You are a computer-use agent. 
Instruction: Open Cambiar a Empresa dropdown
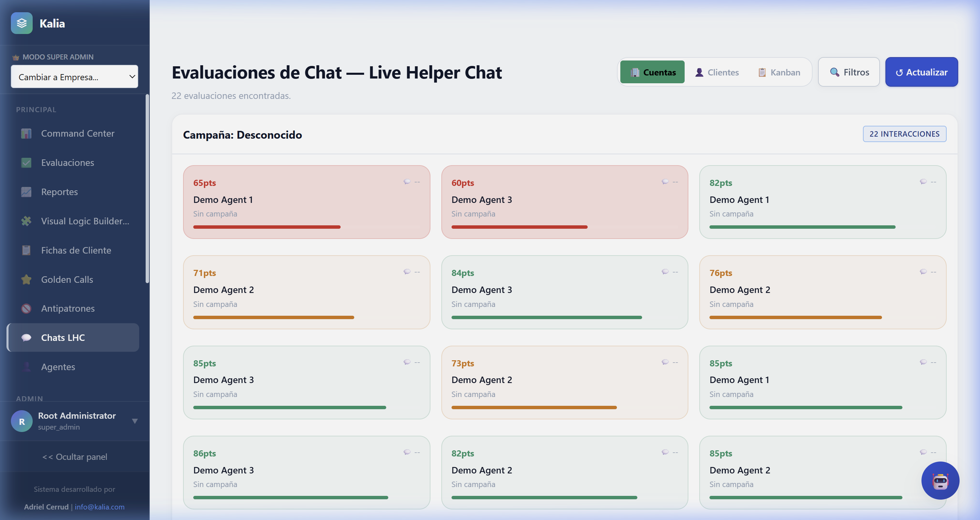[x=75, y=77]
